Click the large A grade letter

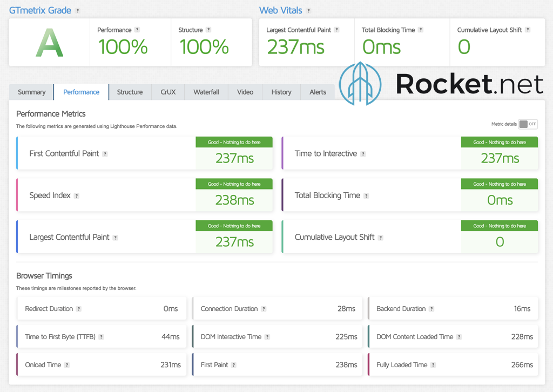coord(49,43)
